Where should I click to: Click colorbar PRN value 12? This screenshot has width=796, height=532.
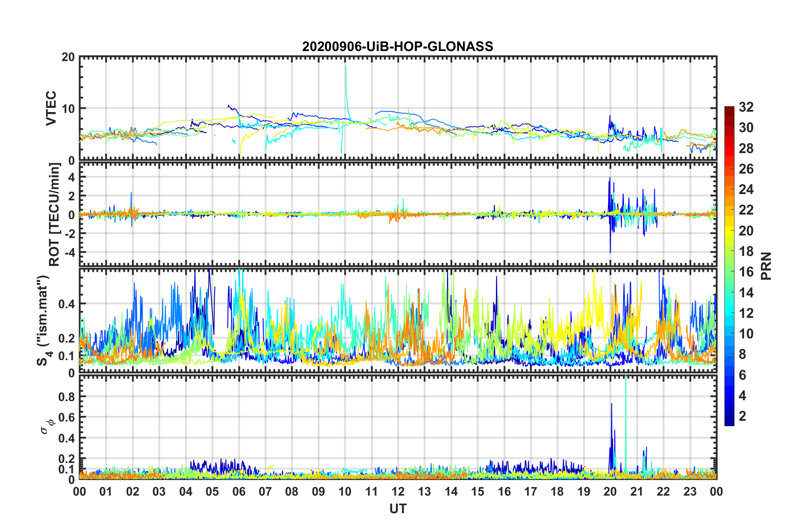746,313
